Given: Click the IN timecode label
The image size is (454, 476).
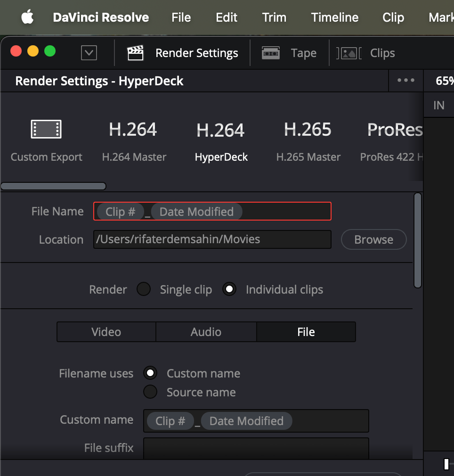Looking at the screenshot, I should [x=439, y=106].
